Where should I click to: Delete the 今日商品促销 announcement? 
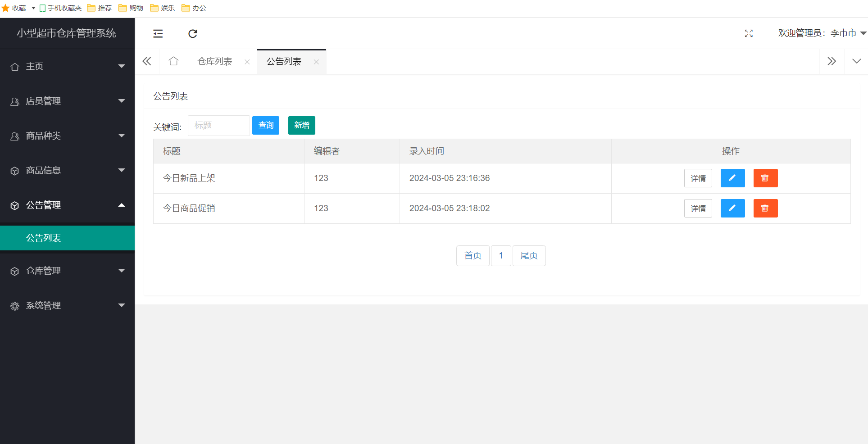765,208
